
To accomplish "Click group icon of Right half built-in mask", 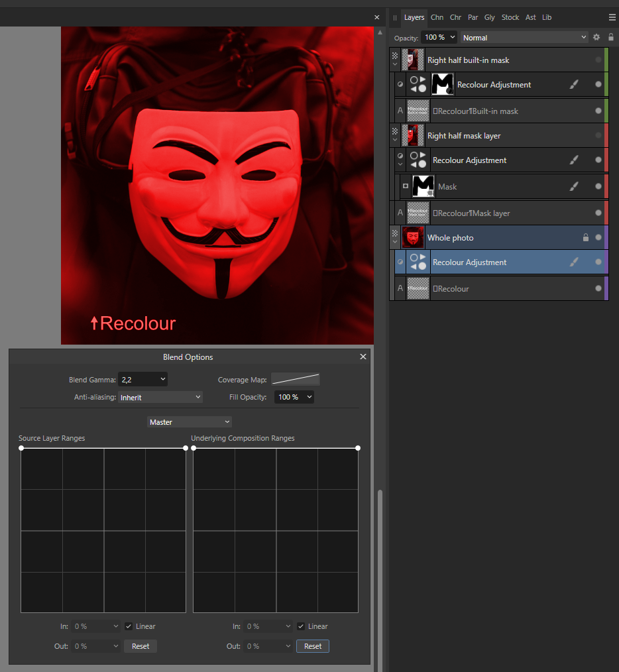I will click(x=395, y=56).
